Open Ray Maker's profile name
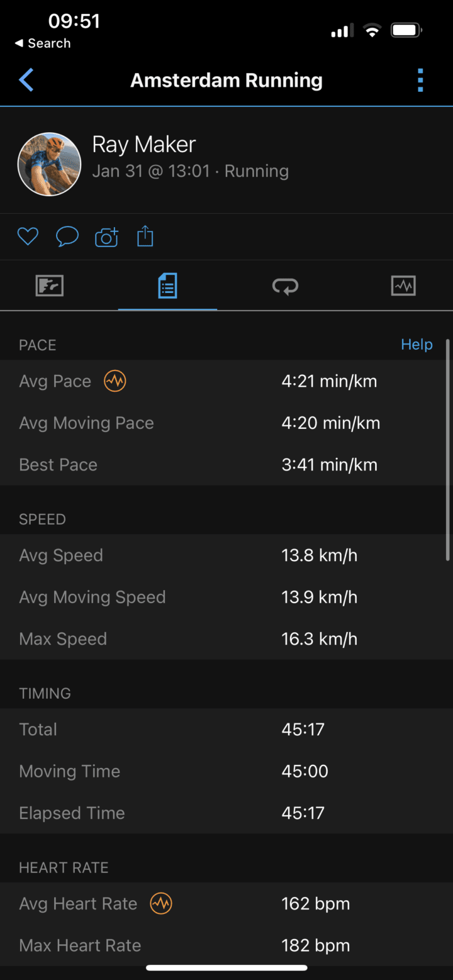 click(144, 145)
